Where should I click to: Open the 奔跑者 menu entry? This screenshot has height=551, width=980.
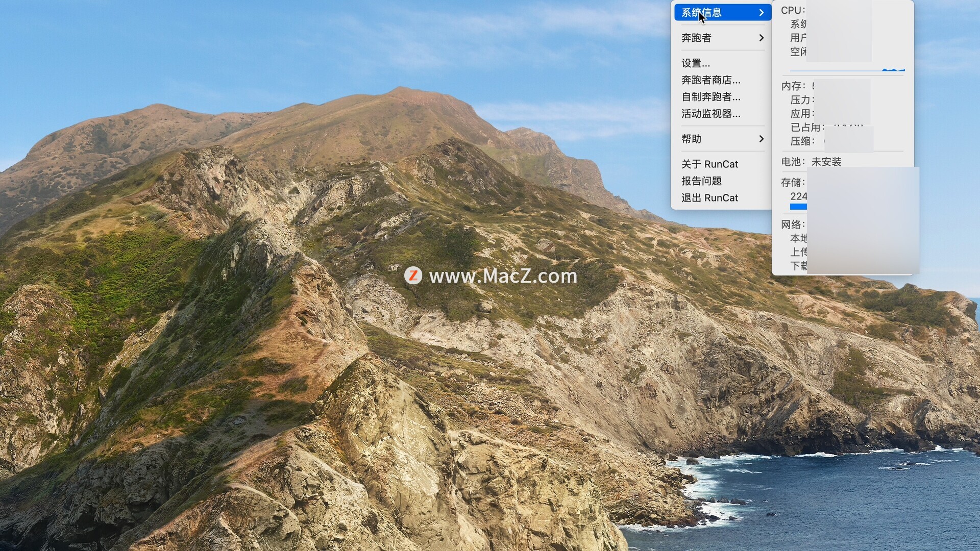696,38
